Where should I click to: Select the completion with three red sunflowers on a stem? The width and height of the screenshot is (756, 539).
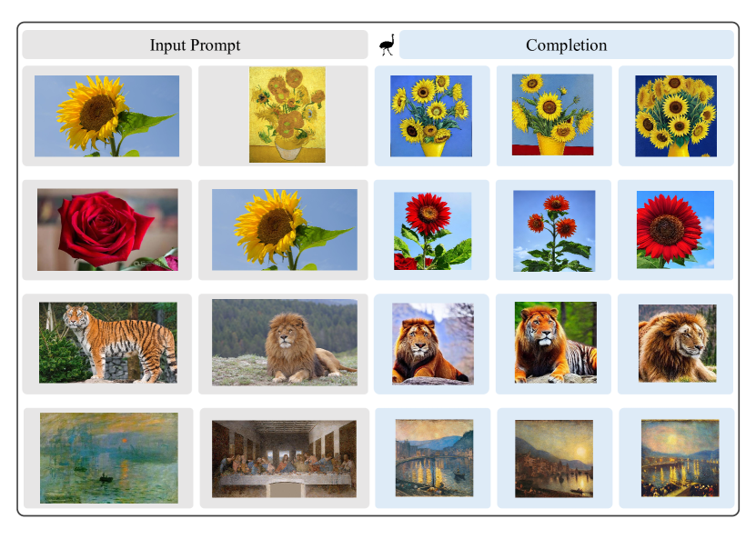pos(554,231)
